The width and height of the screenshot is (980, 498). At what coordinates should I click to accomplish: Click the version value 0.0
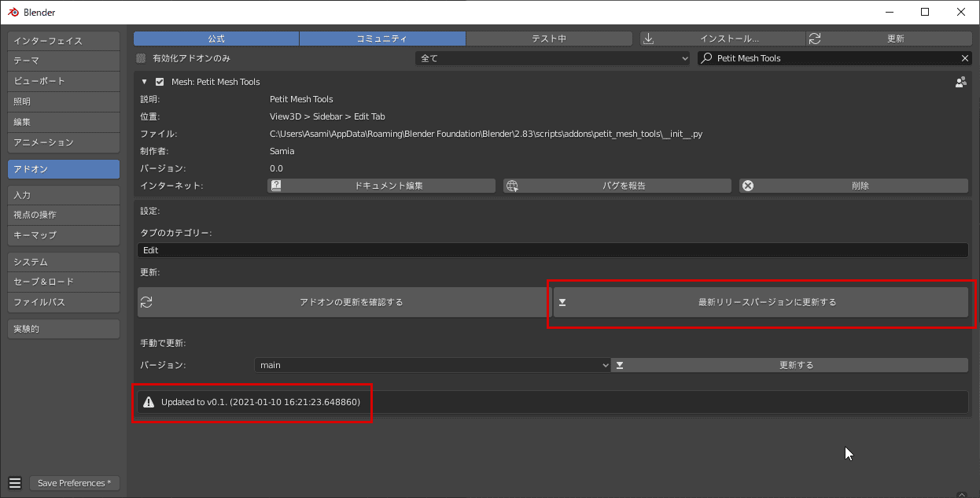[x=276, y=168]
